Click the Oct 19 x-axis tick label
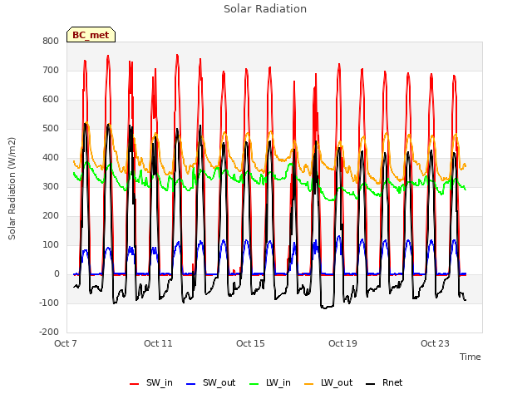 point(342,343)
